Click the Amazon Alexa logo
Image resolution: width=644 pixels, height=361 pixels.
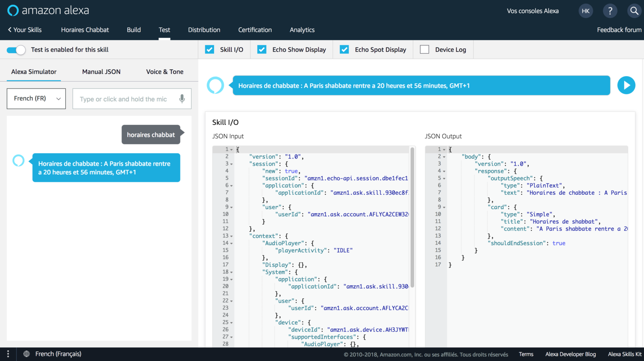coord(48,10)
